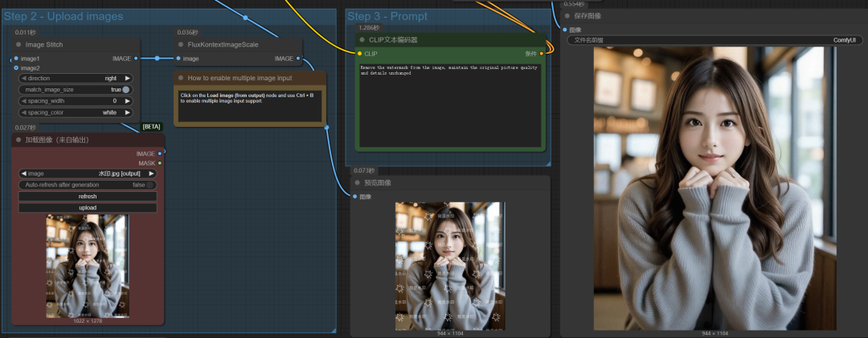Click the 加载图像(来自输出) node title
Image resolution: width=868 pixels, height=338 pixels.
click(x=57, y=140)
